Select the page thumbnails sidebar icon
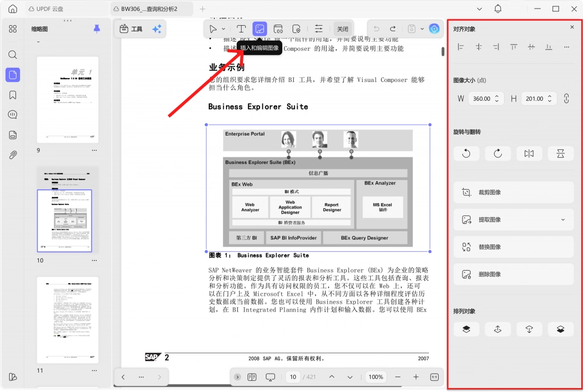 tap(13, 75)
